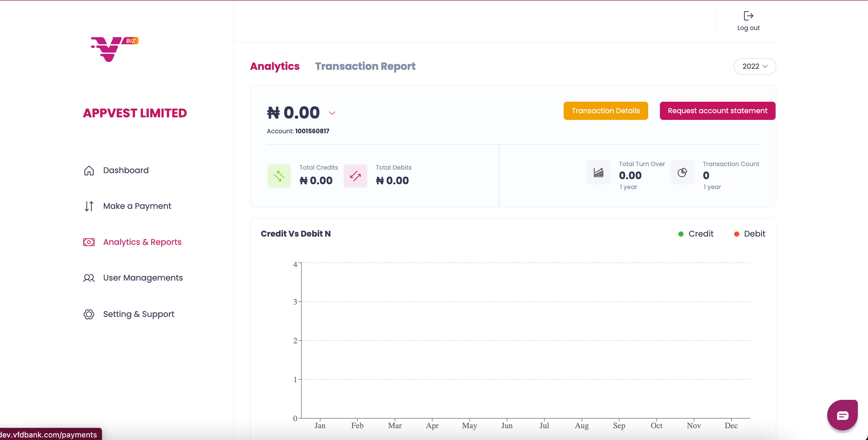The image size is (868, 440).
Task: Click the green Total Credits icon
Action: pos(279,176)
